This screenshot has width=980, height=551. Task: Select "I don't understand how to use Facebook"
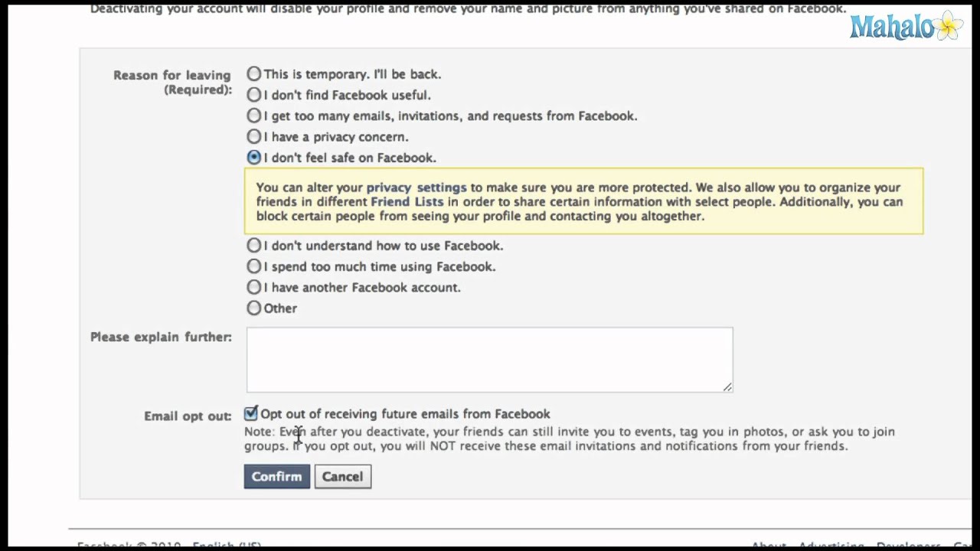[x=254, y=246]
